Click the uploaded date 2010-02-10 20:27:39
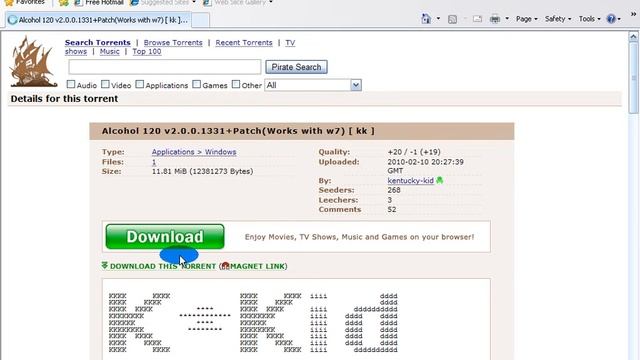The height and width of the screenshot is (360, 640). click(425, 162)
